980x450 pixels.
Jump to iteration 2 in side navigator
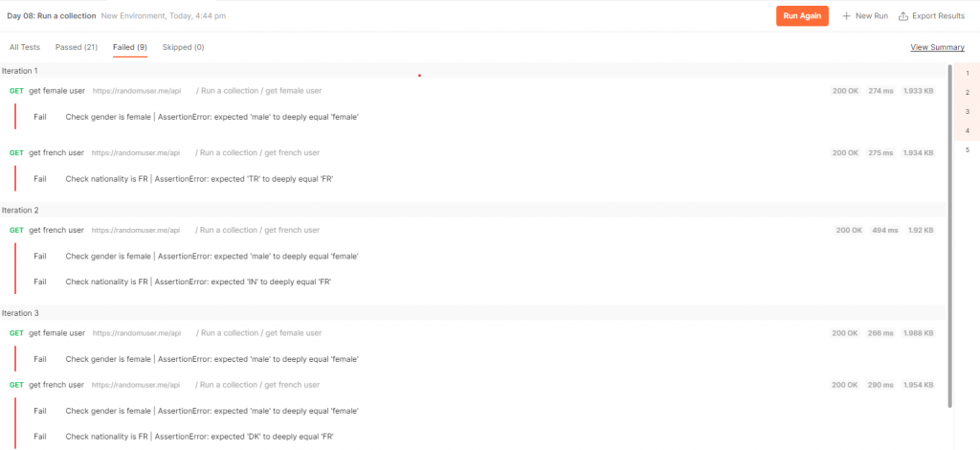tap(967, 93)
